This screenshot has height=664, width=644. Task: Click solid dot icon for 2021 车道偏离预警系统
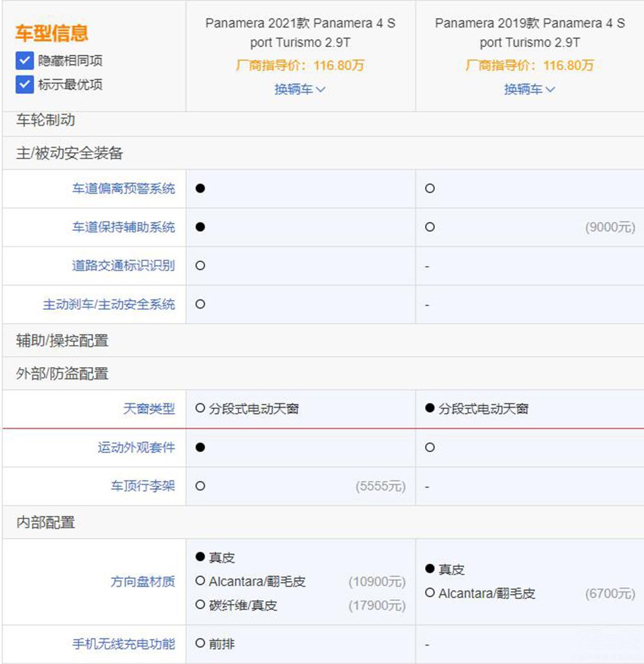pyautogui.click(x=200, y=189)
